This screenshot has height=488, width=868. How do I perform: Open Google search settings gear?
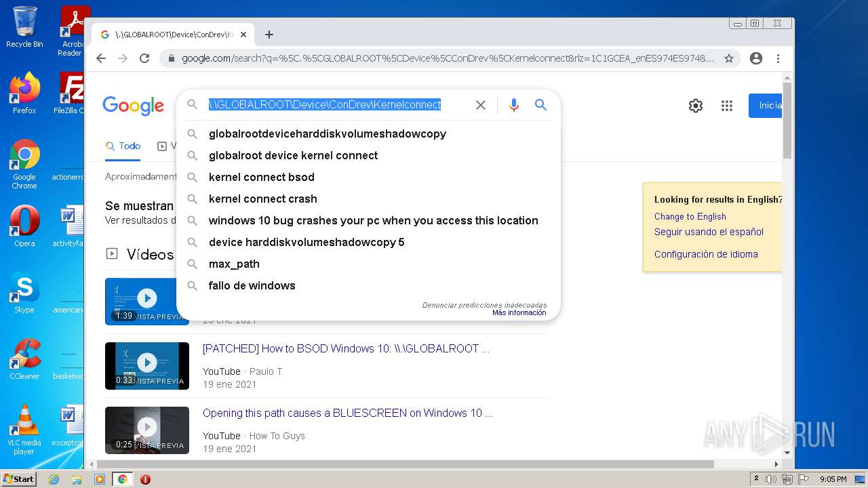pos(696,106)
